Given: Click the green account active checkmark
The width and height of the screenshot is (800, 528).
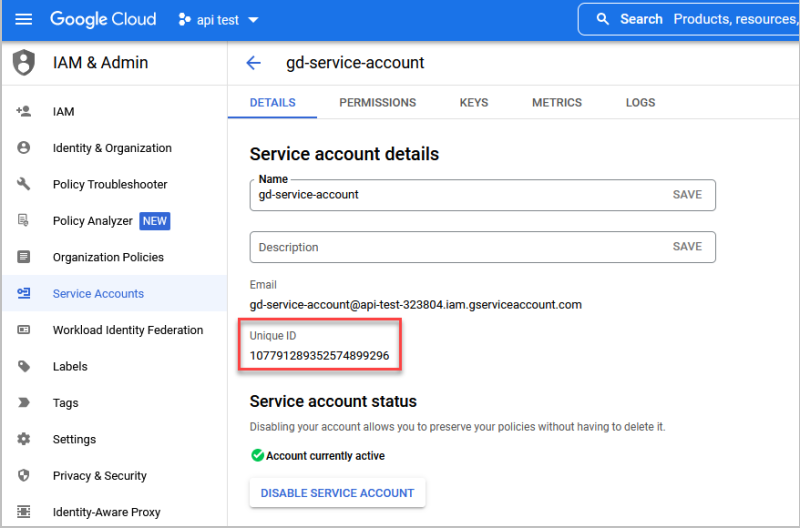Looking at the screenshot, I should coord(257,455).
